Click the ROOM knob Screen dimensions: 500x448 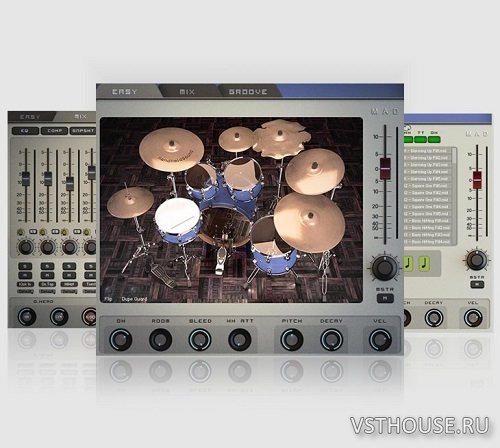[160, 340]
